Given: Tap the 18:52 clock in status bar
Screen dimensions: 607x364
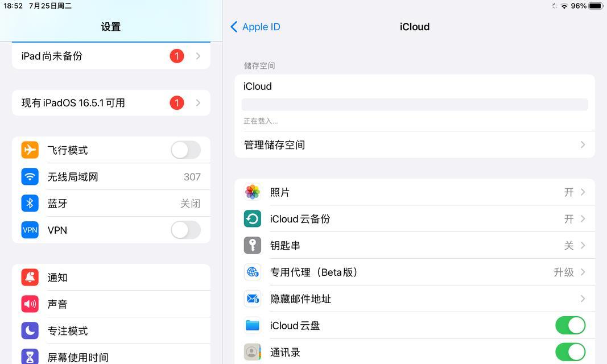Looking at the screenshot, I should [x=13, y=6].
